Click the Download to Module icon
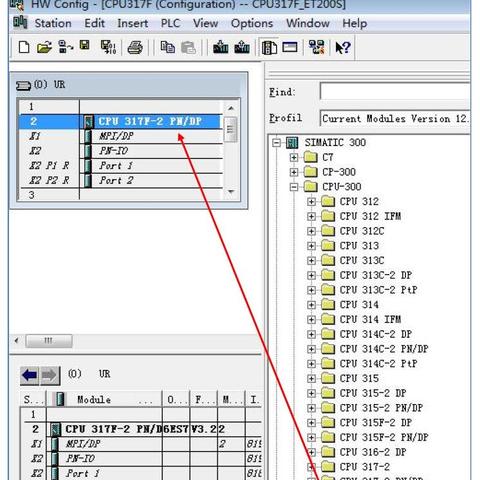The height and width of the screenshot is (480, 480). [221, 47]
